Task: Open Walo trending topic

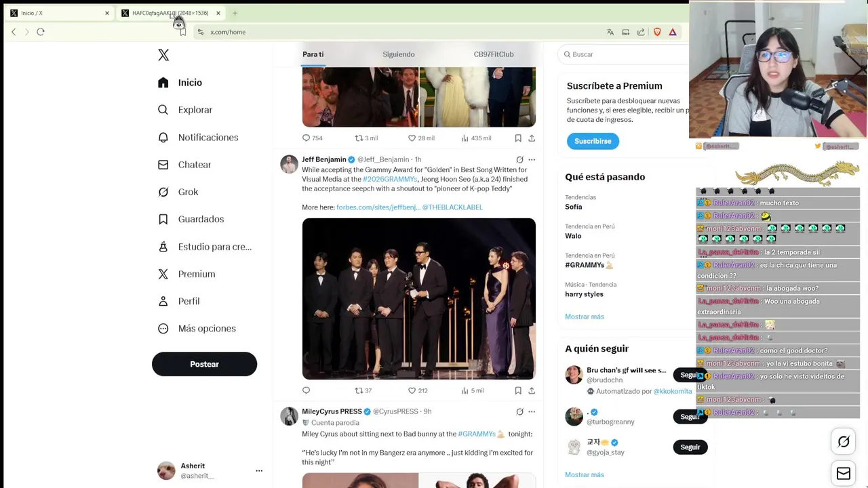Action: pyautogui.click(x=573, y=236)
